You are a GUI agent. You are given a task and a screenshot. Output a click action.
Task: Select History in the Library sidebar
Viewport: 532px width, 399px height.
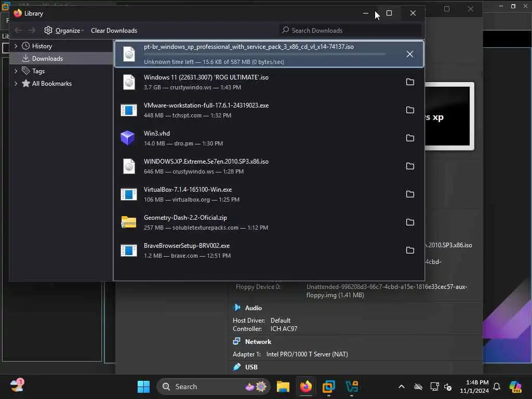[x=42, y=46]
